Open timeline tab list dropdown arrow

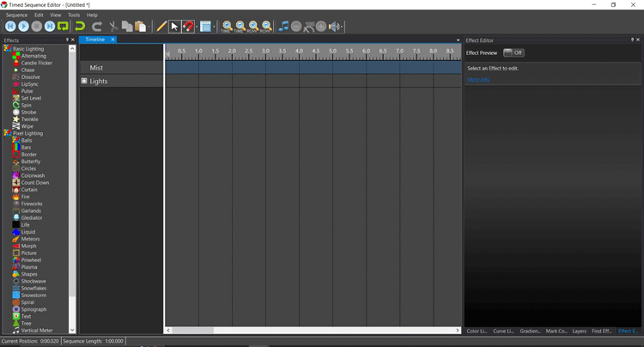(458, 40)
